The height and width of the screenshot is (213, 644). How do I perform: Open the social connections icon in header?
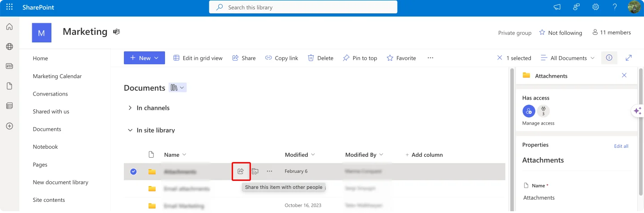click(x=576, y=7)
